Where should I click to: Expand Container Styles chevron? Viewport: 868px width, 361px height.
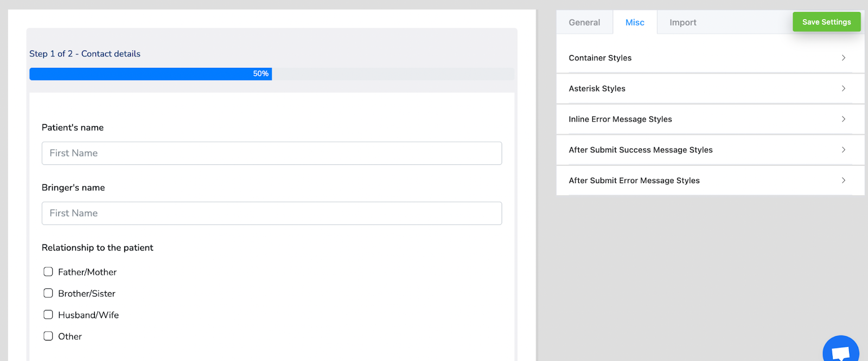coord(844,57)
